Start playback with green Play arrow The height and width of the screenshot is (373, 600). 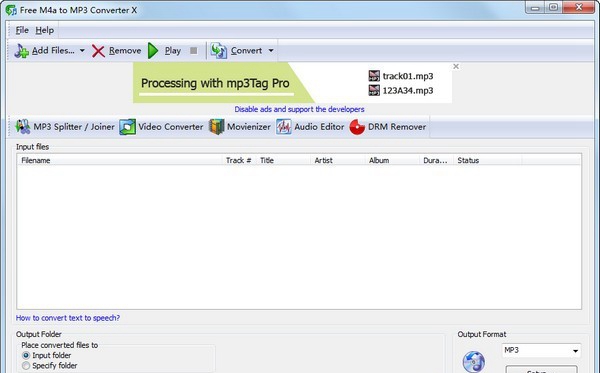[153, 50]
